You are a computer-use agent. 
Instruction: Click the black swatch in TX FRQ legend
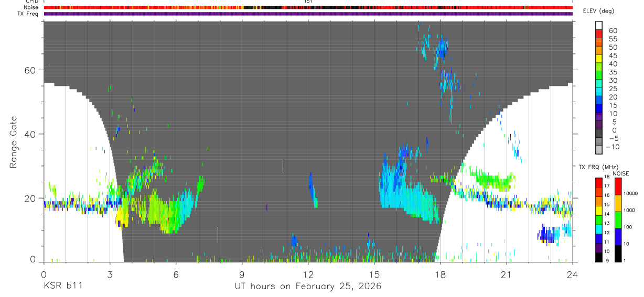599,257
